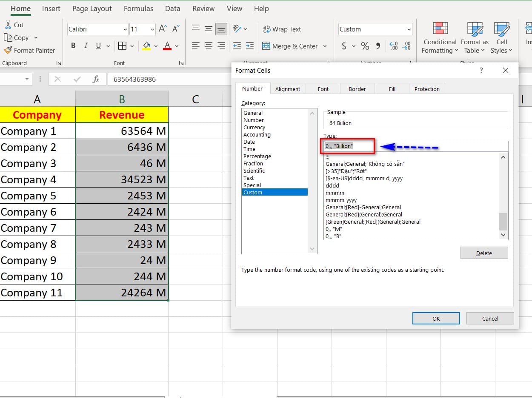Expand the number format dropdown

(x=409, y=29)
